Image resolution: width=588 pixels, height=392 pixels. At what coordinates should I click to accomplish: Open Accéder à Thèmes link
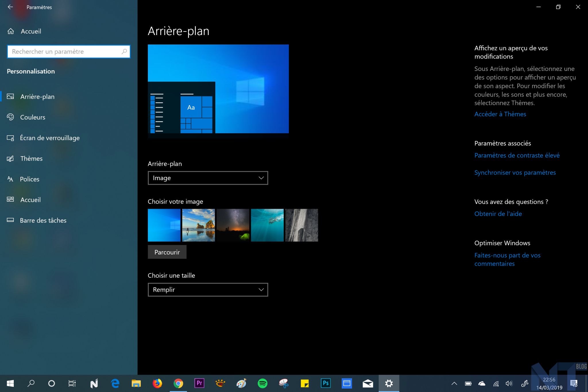click(500, 114)
